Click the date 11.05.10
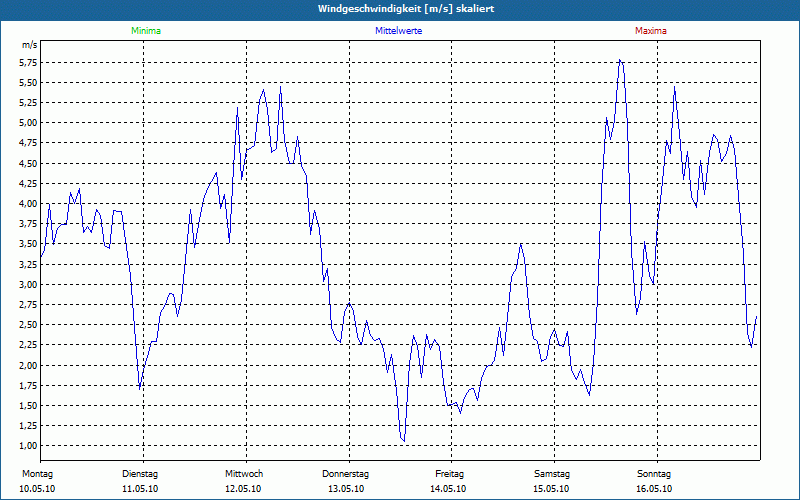Screen dimensions: 800x500 140,489
